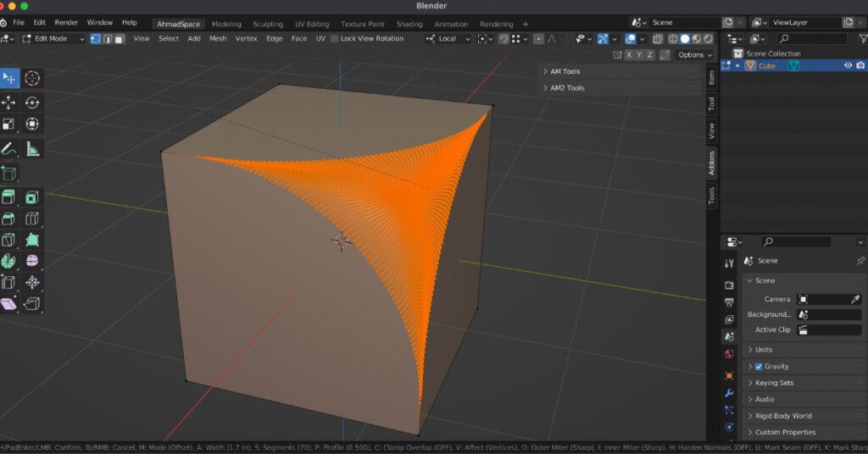This screenshot has height=454, width=868.
Task: Hide the Cube in viewport via eye icon
Action: pos(848,65)
